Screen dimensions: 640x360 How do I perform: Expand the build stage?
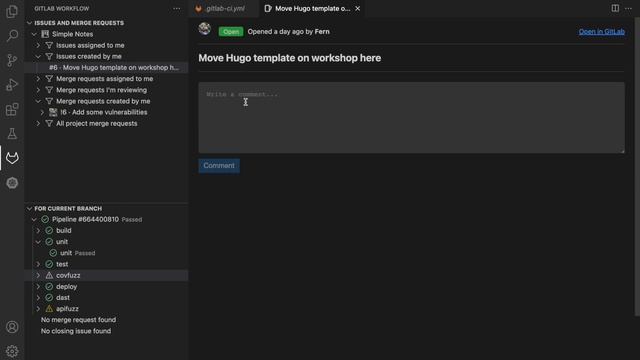click(38, 231)
